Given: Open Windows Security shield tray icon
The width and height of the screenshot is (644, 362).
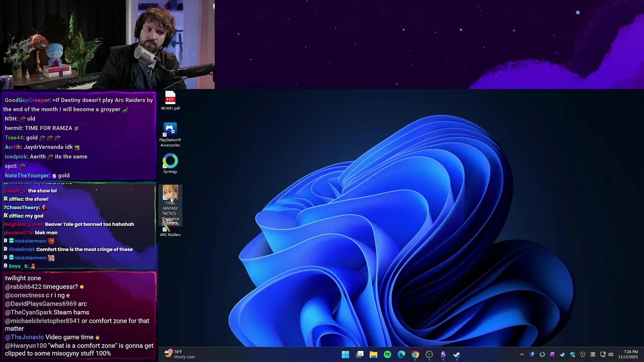Looking at the screenshot, I should 573,354.
